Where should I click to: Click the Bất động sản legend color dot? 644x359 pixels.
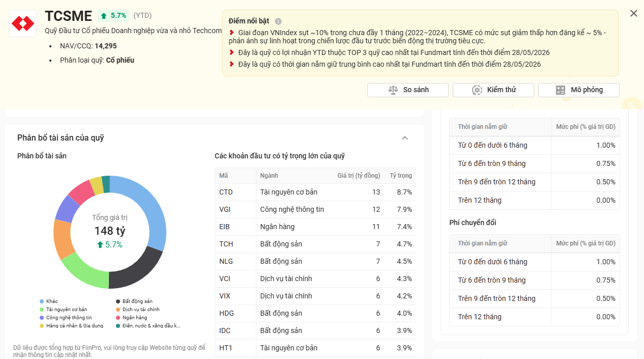pyautogui.click(x=118, y=301)
